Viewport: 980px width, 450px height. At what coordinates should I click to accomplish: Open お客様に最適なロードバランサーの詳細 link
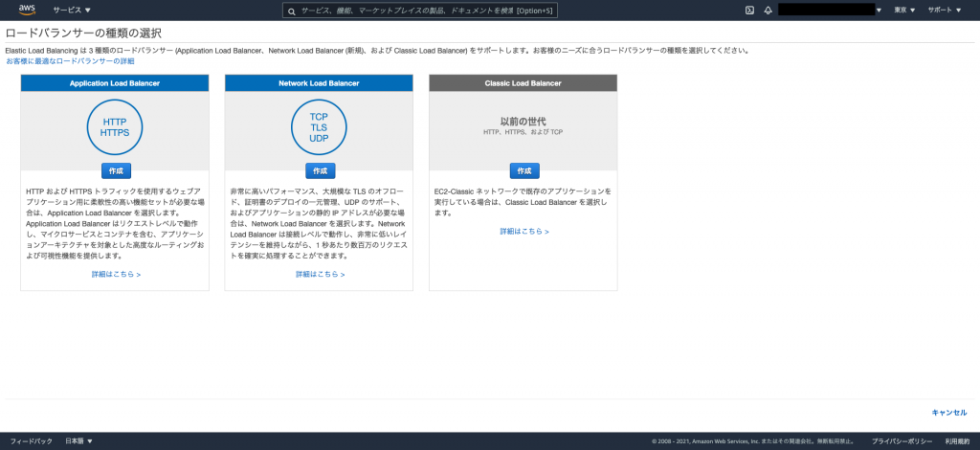coord(70,61)
